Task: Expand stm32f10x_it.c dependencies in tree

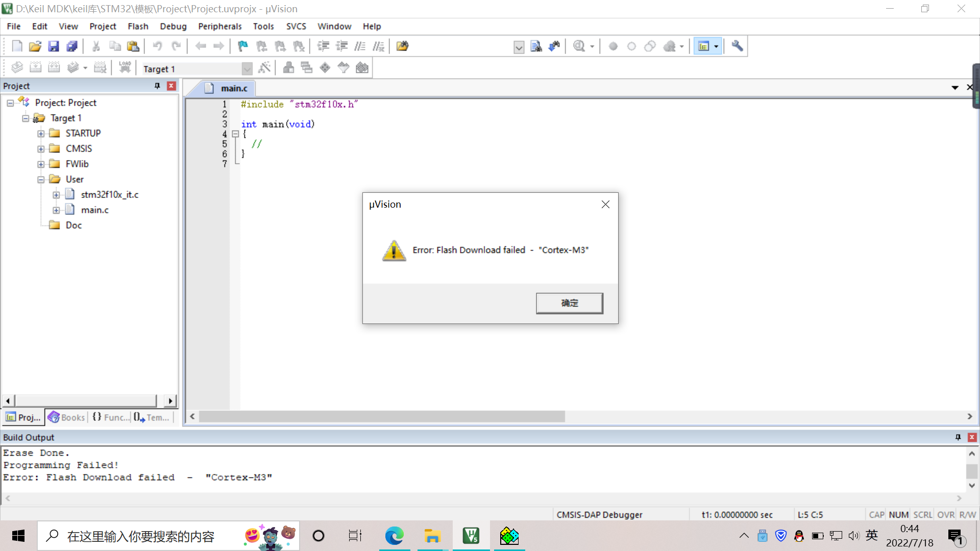Action: tap(56, 195)
